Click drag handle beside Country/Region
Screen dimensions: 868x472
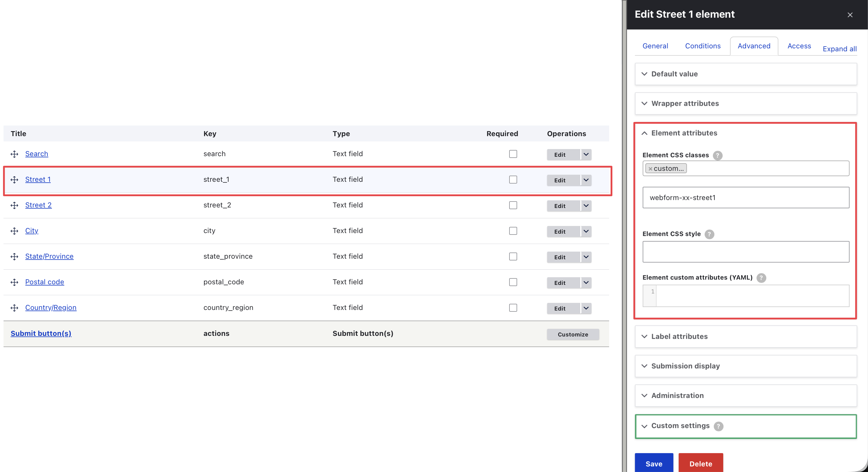14,308
